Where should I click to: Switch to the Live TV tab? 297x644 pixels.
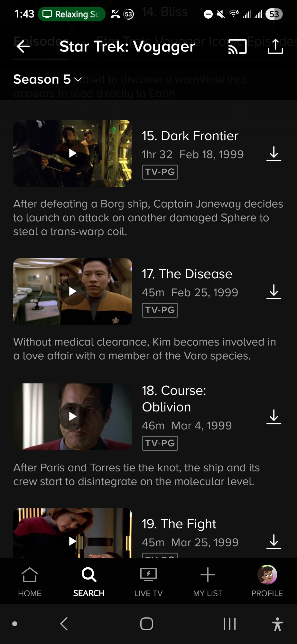[148, 582]
